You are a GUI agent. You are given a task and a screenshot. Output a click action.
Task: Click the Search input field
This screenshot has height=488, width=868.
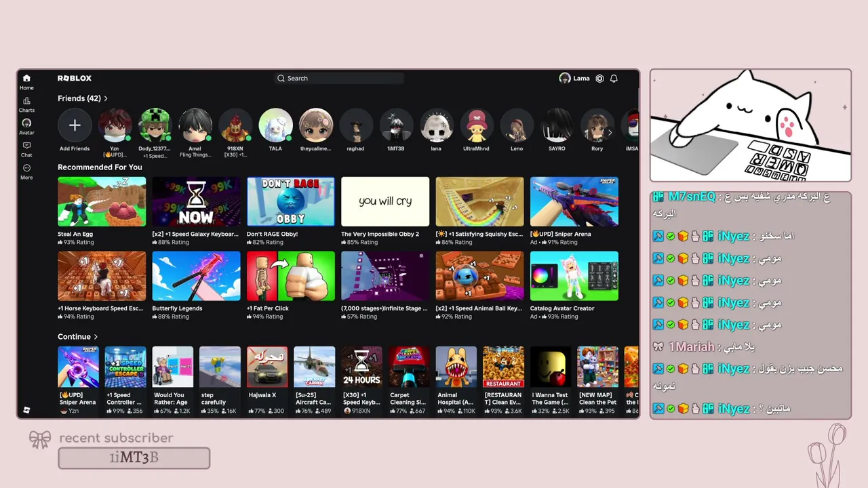(x=340, y=79)
